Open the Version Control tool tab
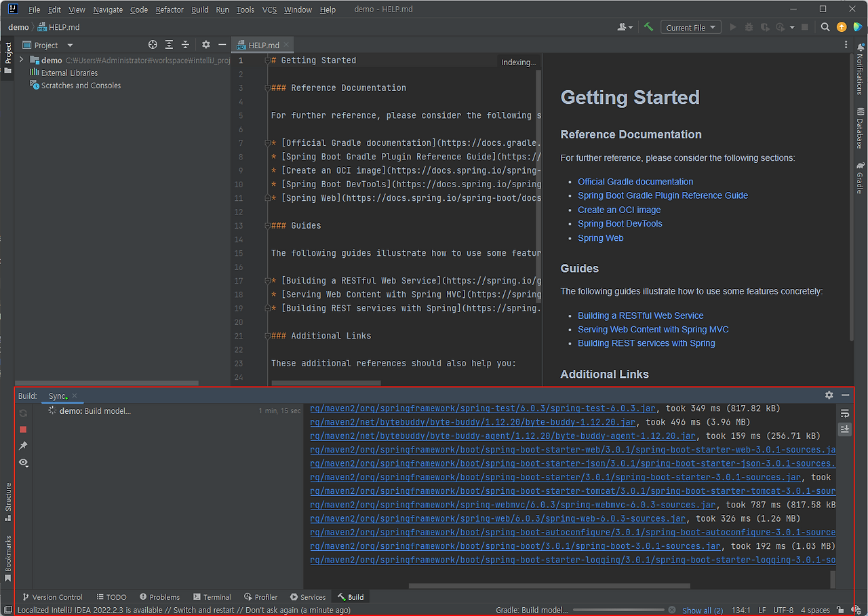 [x=52, y=597]
